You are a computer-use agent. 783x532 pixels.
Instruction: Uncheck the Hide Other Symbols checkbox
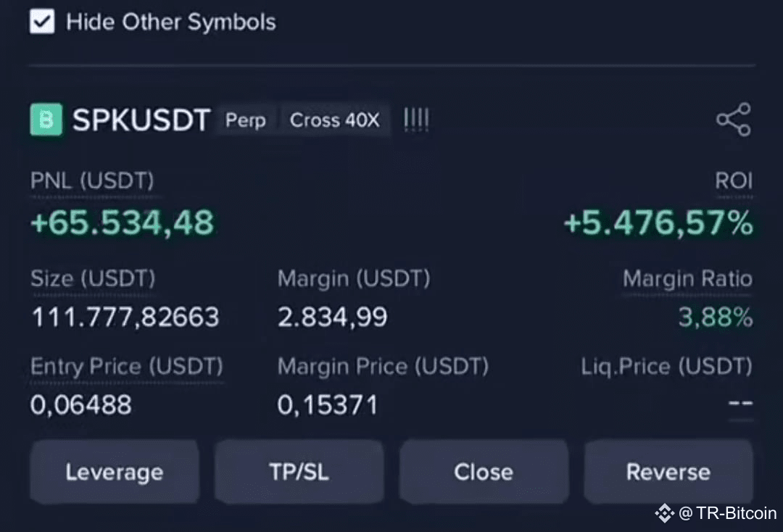[42, 22]
